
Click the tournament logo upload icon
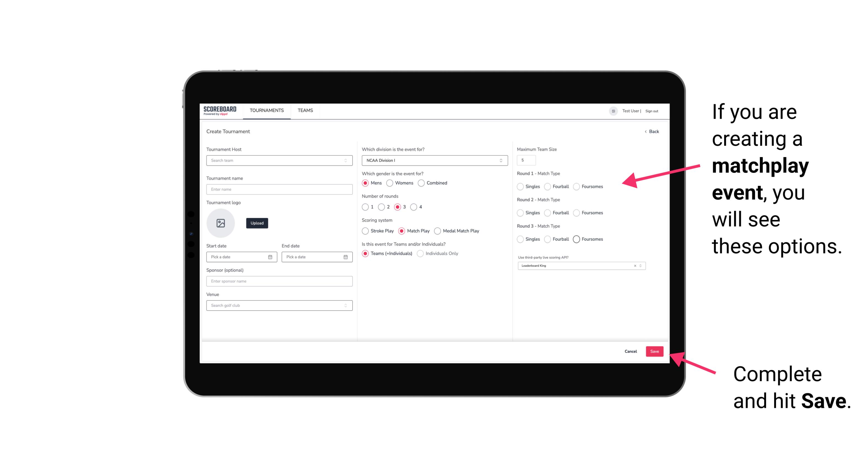[221, 223]
